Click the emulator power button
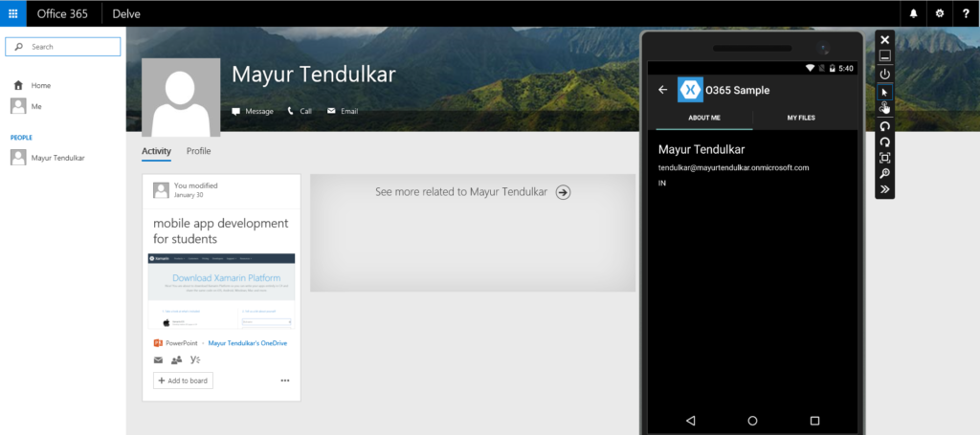The width and height of the screenshot is (980, 435). (885, 75)
